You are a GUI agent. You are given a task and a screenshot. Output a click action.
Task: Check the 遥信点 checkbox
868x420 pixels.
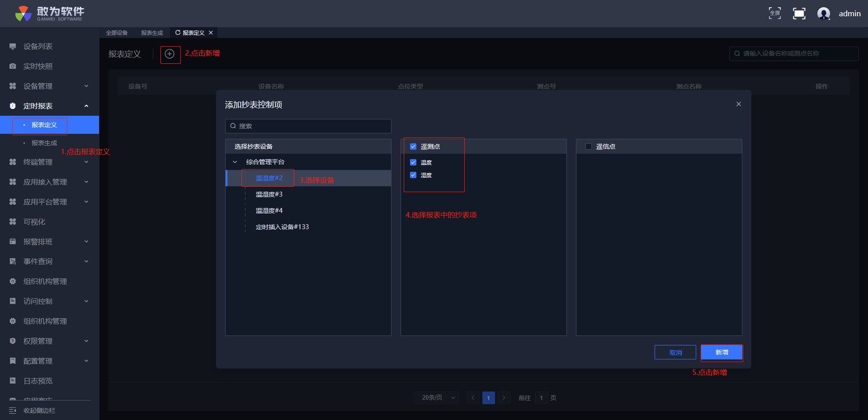click(589, 146)
